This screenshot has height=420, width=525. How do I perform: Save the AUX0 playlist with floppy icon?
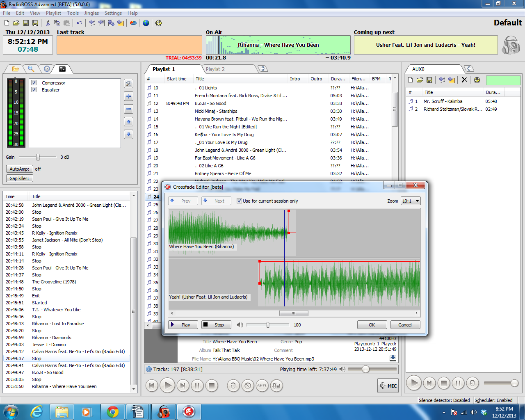coord(429,80)
